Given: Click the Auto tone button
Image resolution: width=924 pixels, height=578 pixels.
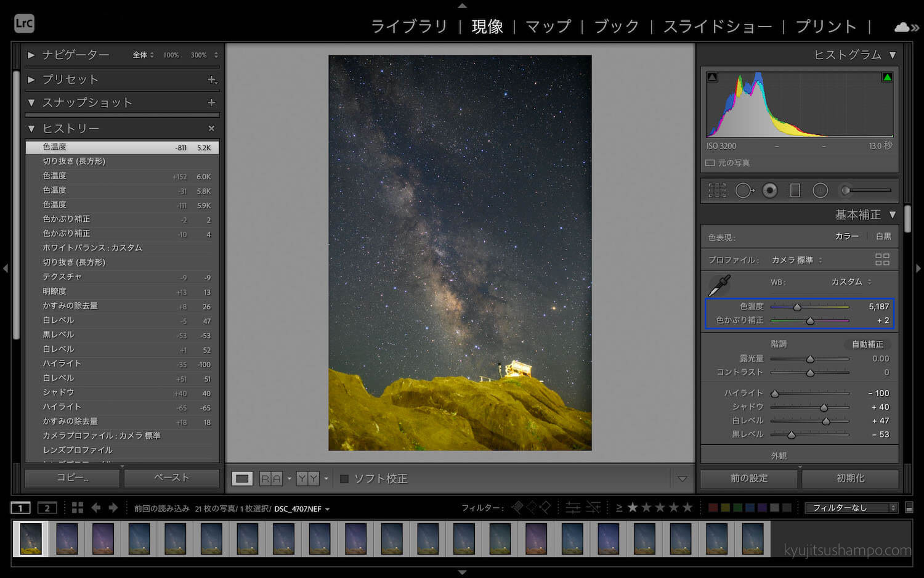Looking at the screenshot, I should (x=867, y=344).
